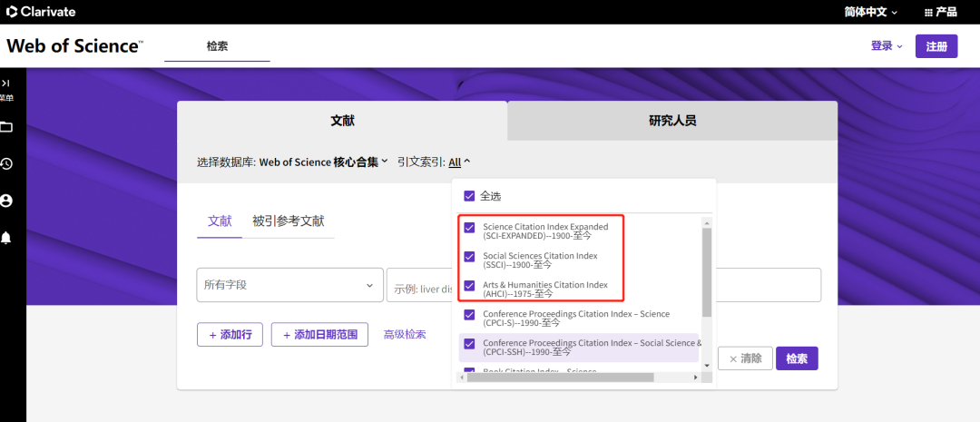Uncheck Science Citation Index Expanded checkbox
This screenshot has width=980, height=422.
[469, 228]
